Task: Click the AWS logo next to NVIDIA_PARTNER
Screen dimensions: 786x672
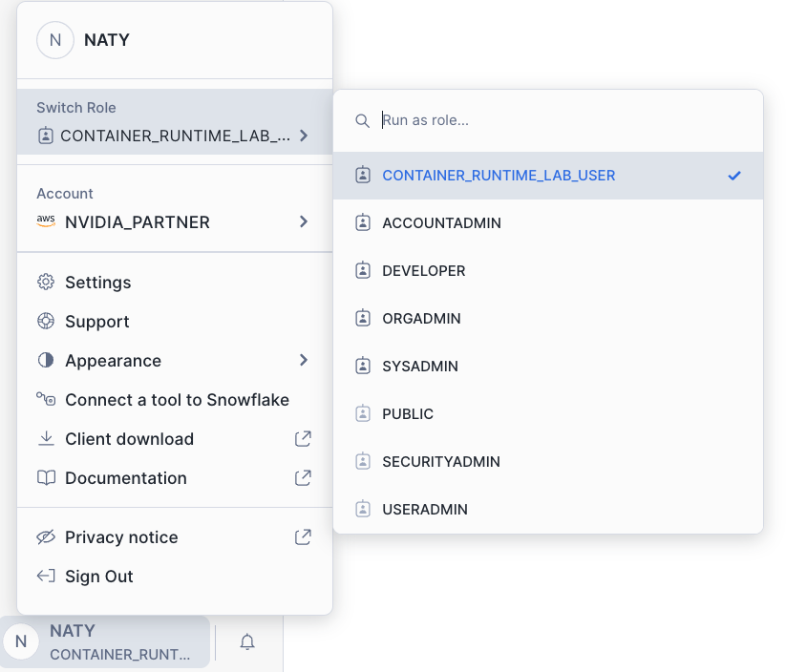Action: click(46, 221)
